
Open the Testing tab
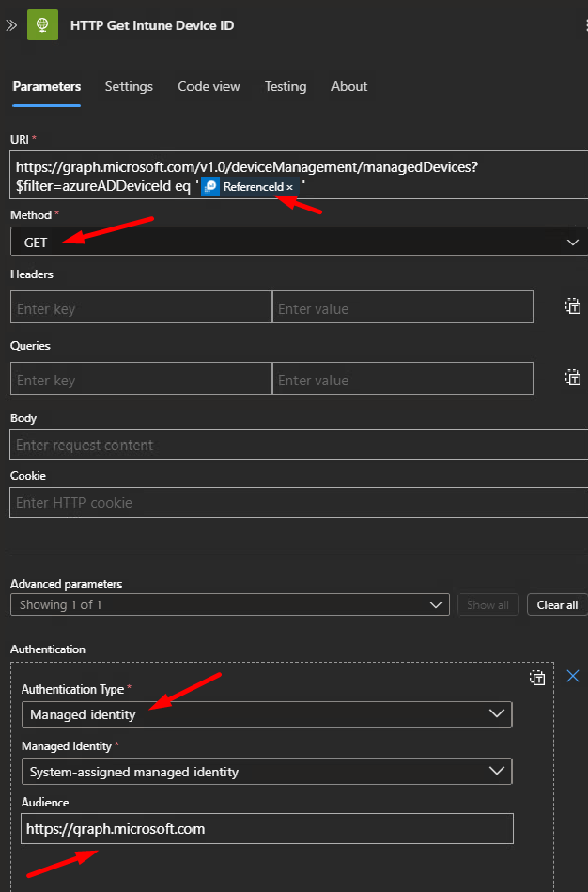[285, 86]
